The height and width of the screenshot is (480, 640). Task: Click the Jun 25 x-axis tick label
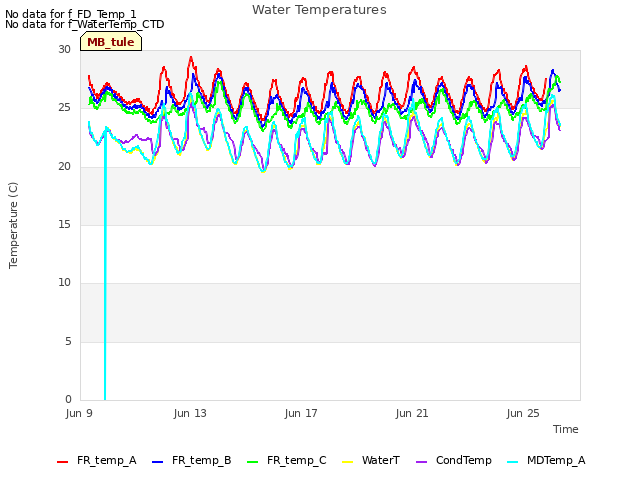(x=523, y=413)
